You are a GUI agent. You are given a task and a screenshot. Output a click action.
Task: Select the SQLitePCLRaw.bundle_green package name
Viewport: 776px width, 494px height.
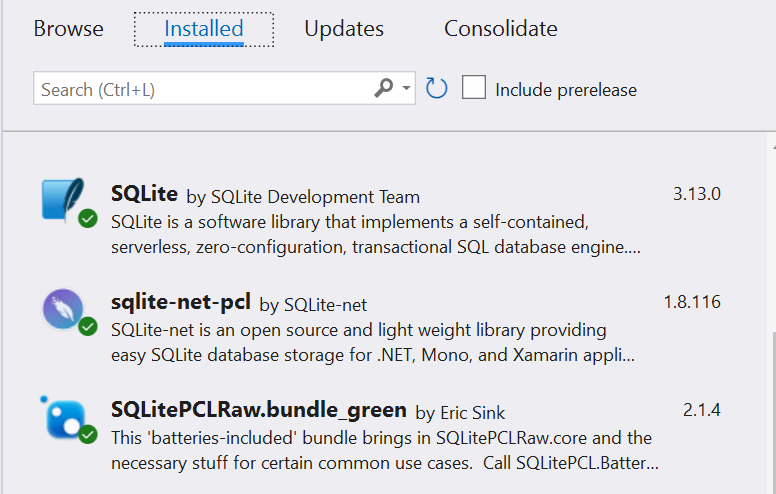(259, 410)
